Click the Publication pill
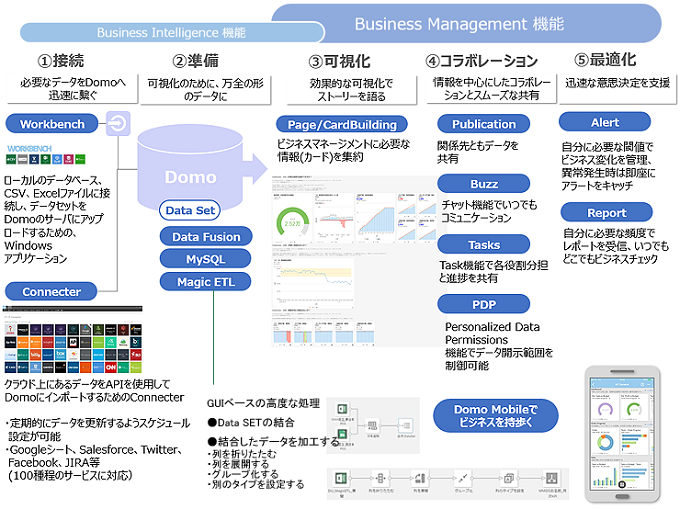The image size is (680, 509). pos(484,124)
